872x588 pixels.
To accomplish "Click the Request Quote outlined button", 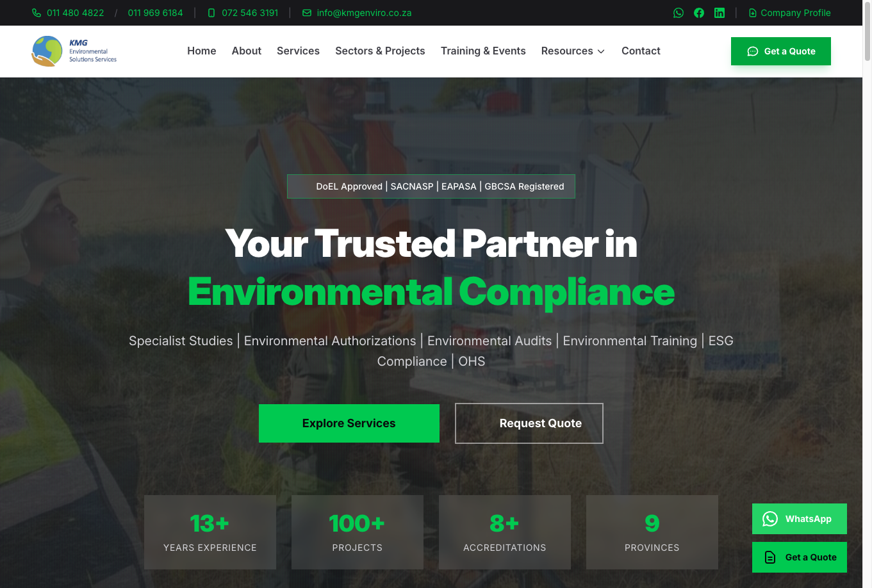I will [529, 423].
